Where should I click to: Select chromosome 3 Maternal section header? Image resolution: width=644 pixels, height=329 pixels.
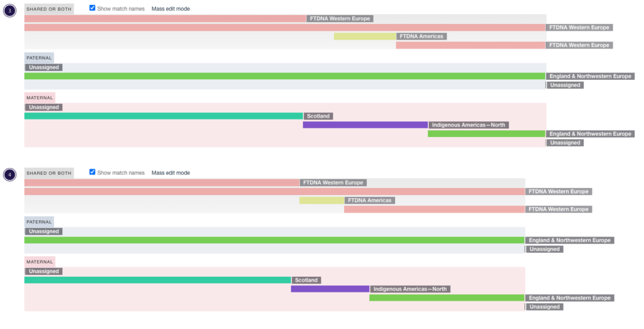(x=40, y=98)
